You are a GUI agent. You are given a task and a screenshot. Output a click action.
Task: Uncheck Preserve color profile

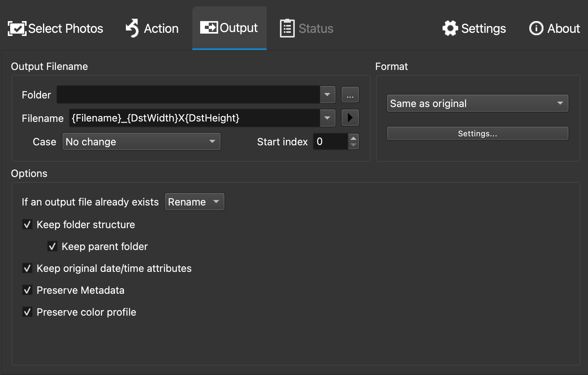coord(27,312)
